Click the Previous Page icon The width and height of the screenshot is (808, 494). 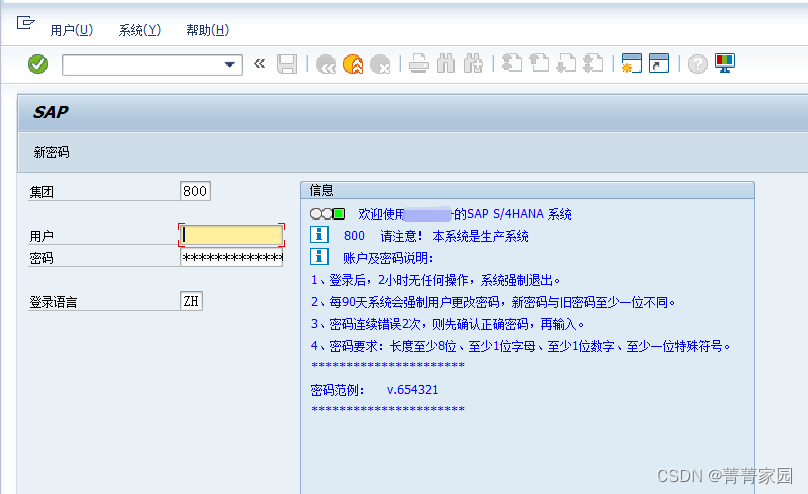[539, 63]
